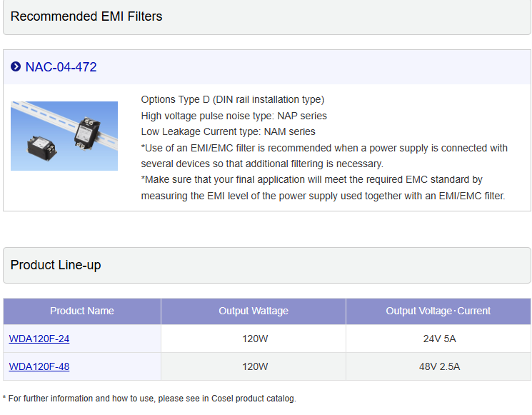The height and width of the screenshot is (415, 532).
Task: Click the EMI/EMC filter recommendation note
Action: click(324, 156)
